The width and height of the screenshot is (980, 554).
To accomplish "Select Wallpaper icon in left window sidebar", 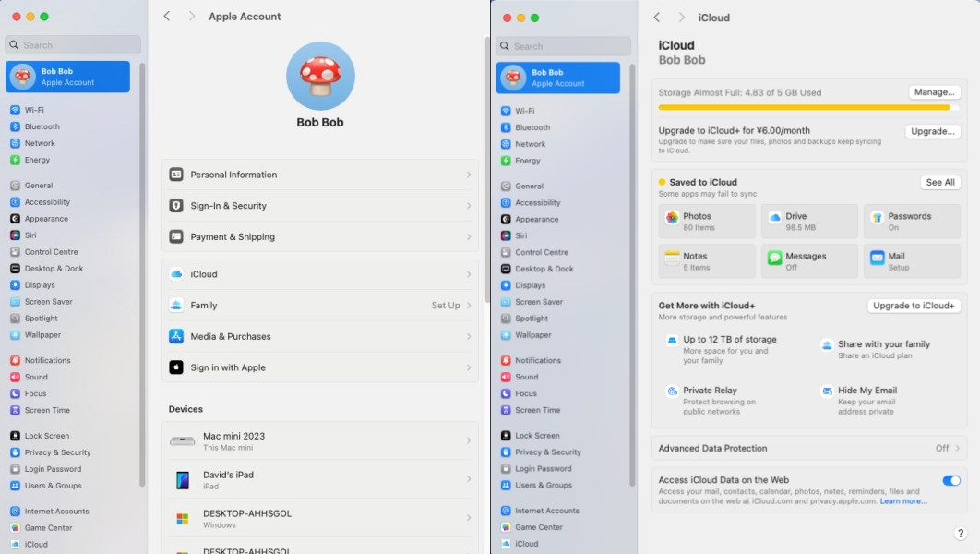I will click(x=15, y=335).
